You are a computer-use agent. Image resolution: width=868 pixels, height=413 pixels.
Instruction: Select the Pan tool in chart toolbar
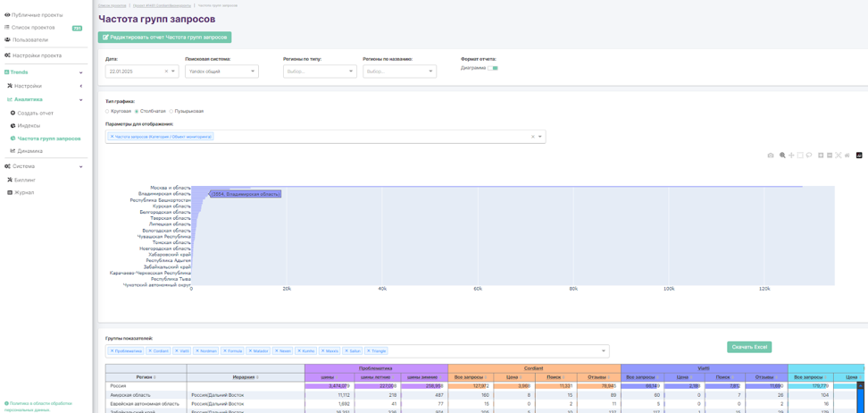tap(791, 156)
